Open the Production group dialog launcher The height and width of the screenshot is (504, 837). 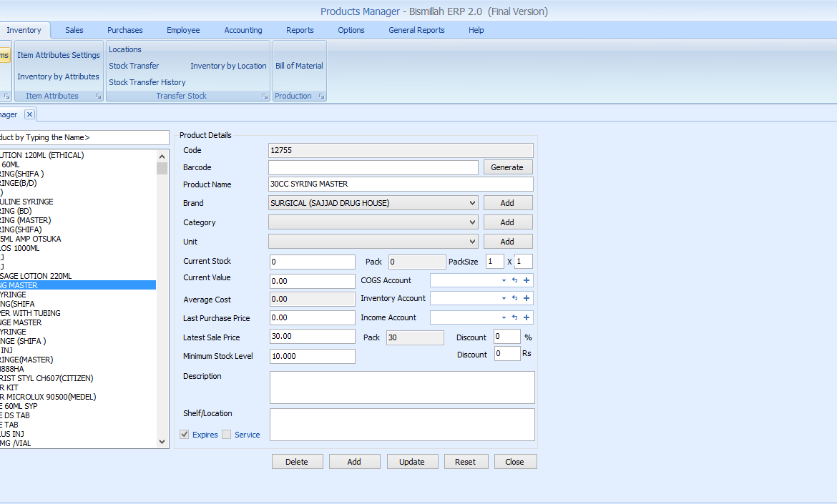321,96
